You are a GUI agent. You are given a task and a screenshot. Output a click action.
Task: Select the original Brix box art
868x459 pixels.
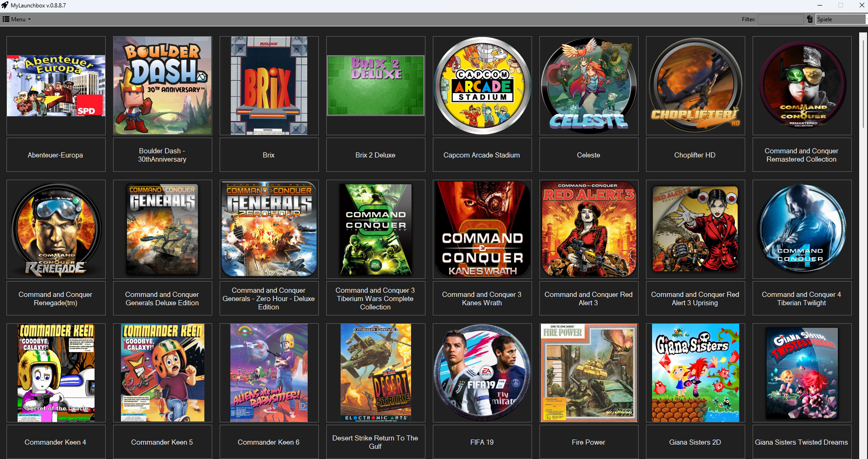[269, 86]
